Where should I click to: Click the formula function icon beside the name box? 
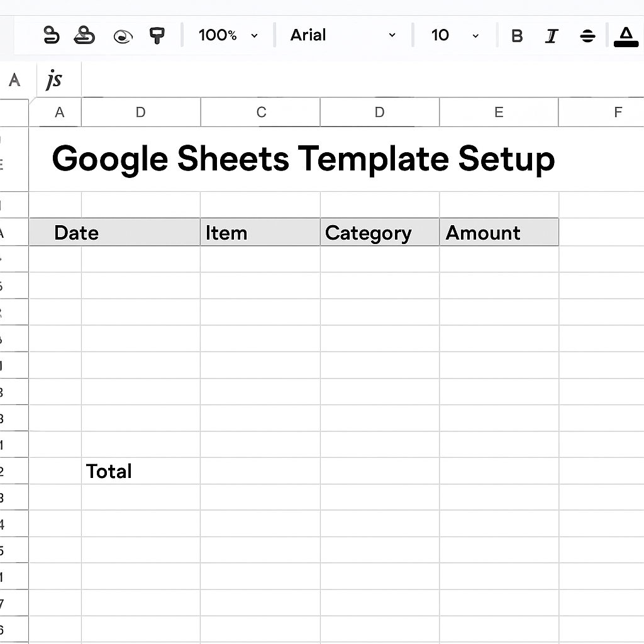[54, 79]
